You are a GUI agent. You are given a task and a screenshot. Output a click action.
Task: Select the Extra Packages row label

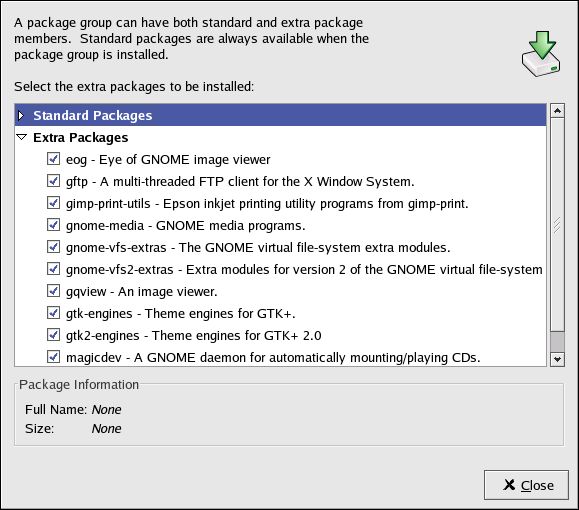tap(80, 137)
